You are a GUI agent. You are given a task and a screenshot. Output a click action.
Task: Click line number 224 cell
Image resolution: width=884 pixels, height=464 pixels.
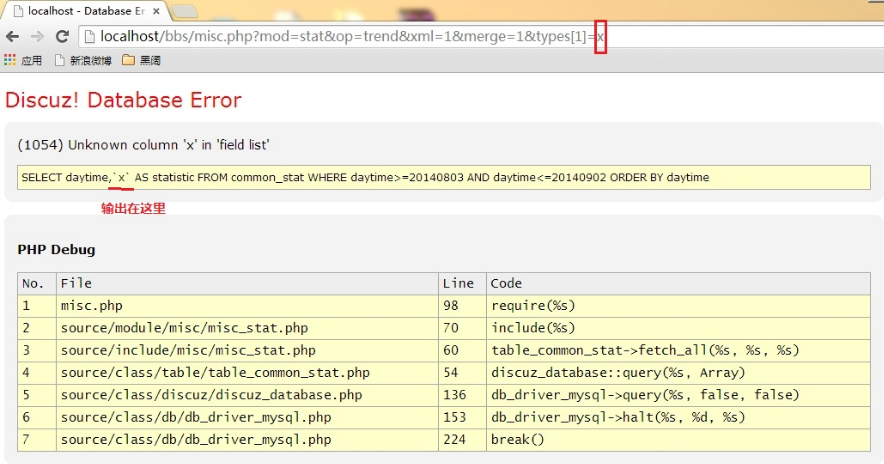tap(462, 440)
